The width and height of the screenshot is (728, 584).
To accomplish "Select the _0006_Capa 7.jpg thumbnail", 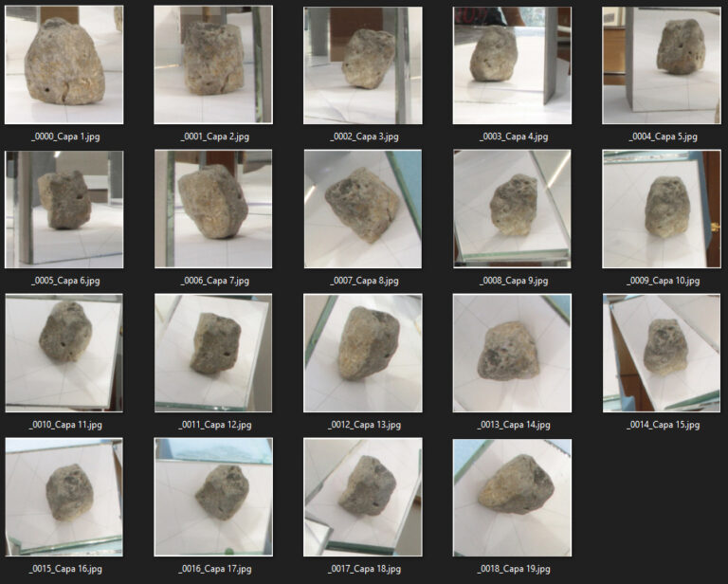I will click(213, 209).
